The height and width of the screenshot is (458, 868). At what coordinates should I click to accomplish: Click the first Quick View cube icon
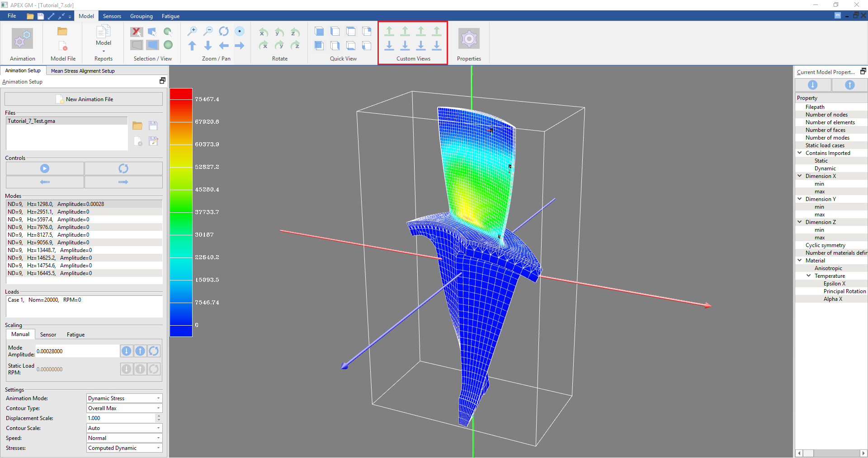tap(319, 31)
